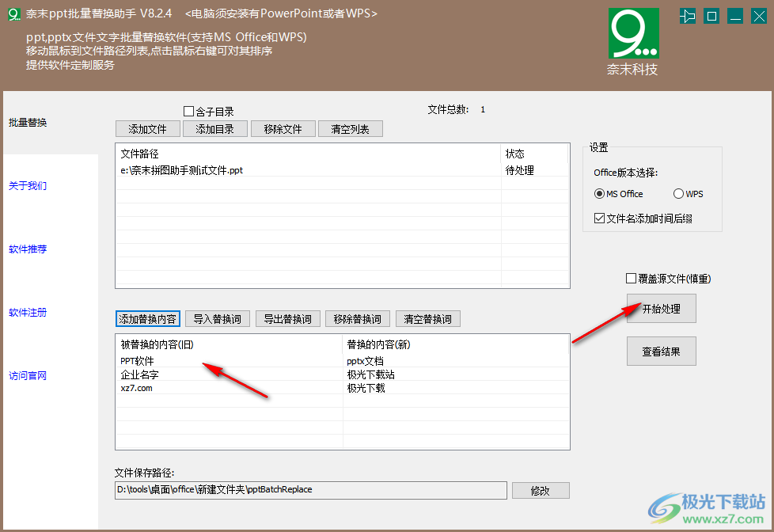Viewport: 774px width, 532px height.
Task: Click the 清空列表 button
Action: coord(351,129)
